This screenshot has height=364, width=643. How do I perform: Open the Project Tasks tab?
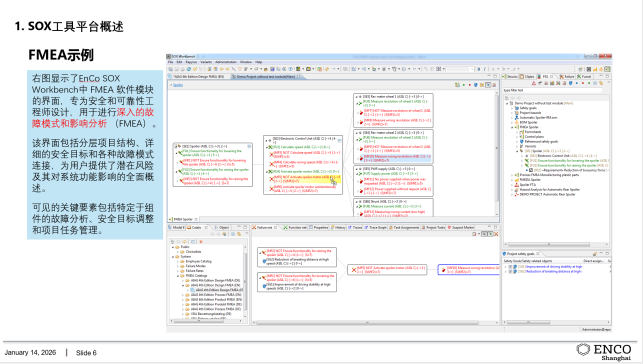click(433, 227)
